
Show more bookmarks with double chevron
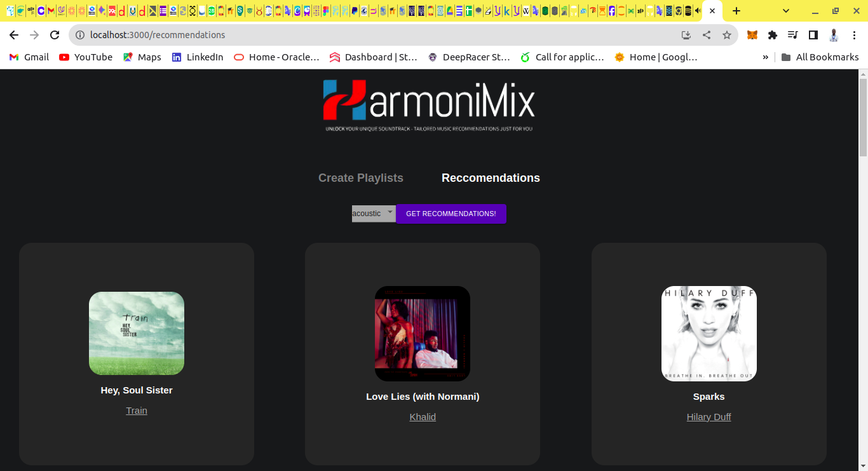[765, 57]
